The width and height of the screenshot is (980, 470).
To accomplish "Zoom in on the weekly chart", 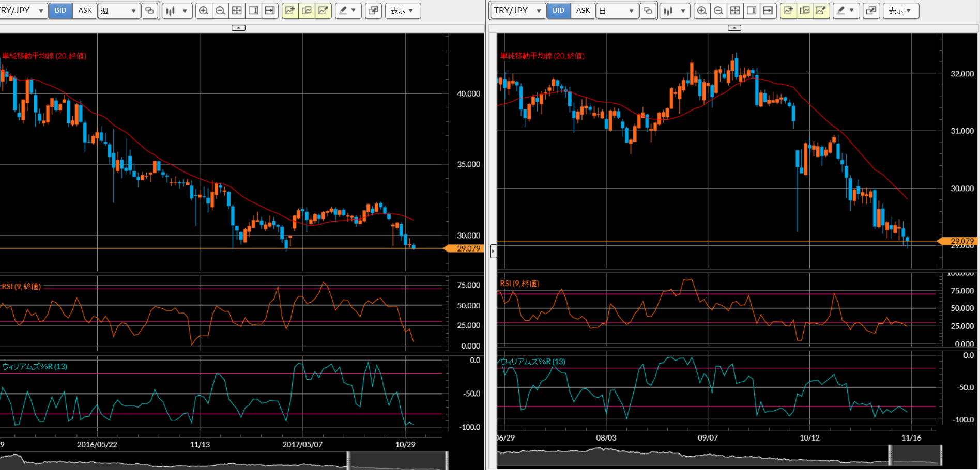I will pyautogui.click(x=204, y=10).
